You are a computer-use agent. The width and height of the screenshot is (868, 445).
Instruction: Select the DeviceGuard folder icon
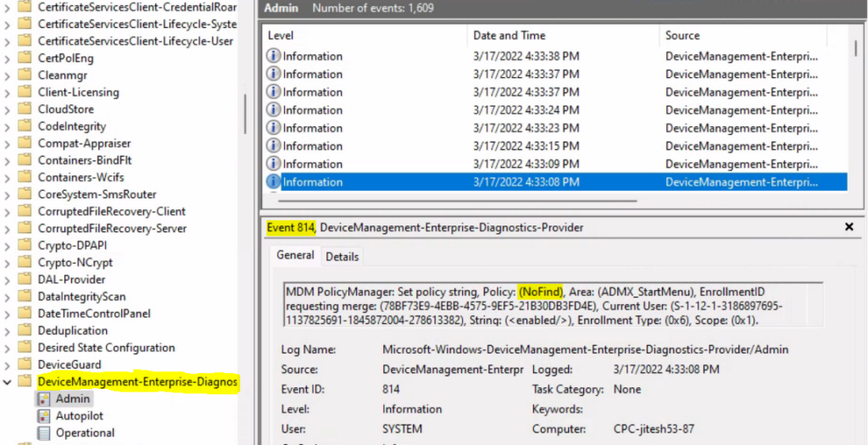tap(25, 364)
